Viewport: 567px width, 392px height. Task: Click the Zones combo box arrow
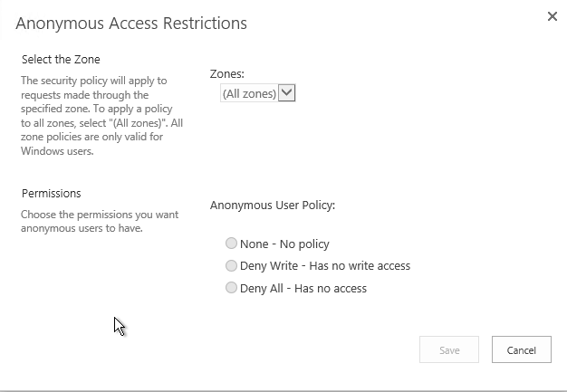pos(287,92)
